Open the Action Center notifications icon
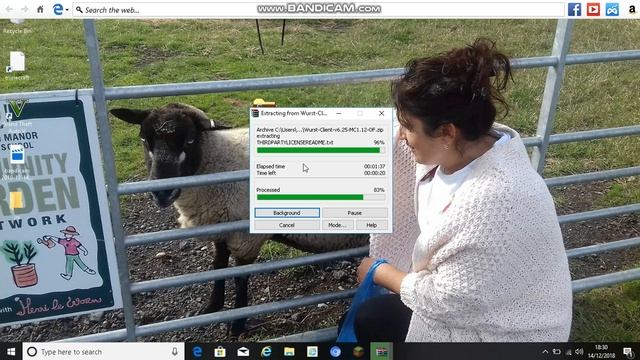This screenshot has height=360, width=640. tap(629, 351)
